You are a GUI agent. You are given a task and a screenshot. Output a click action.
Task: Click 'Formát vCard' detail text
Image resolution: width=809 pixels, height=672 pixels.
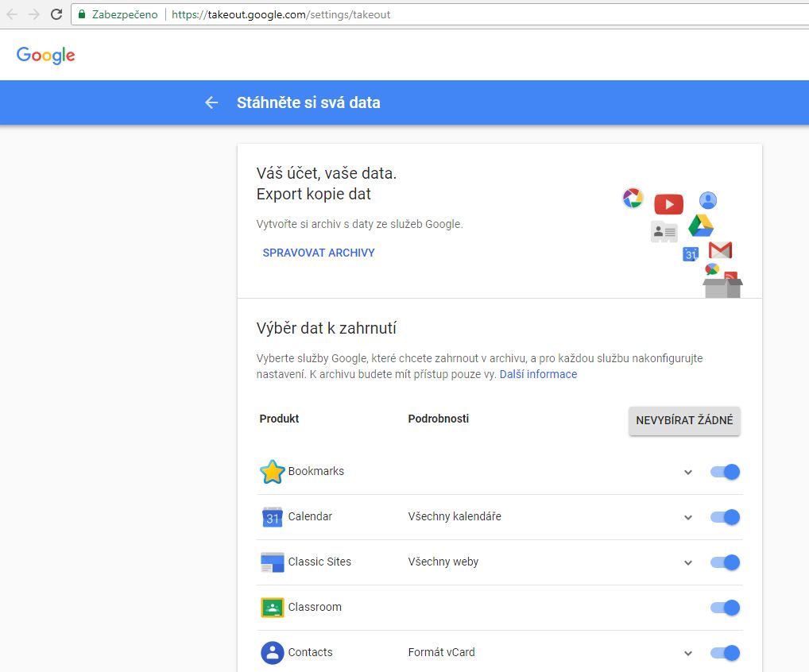point(441,652)
